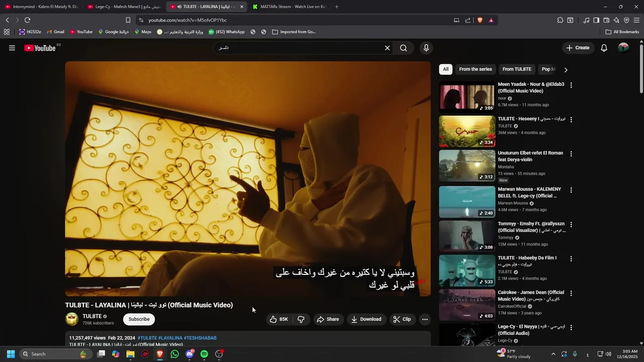Open Spotify from the taskbar
This screenshot has height=362, width=644.
click(x=204, y=354)
